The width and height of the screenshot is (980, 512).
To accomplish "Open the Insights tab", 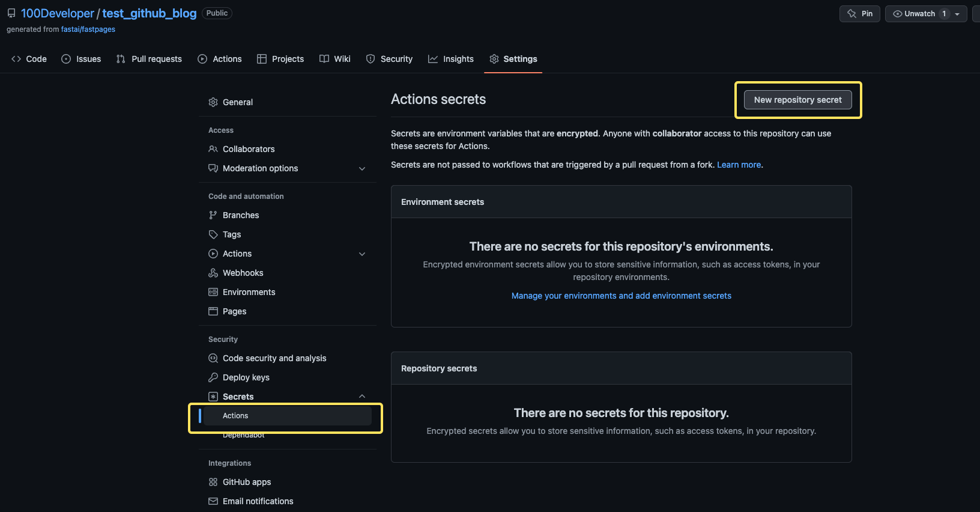I will coord(451,59).
